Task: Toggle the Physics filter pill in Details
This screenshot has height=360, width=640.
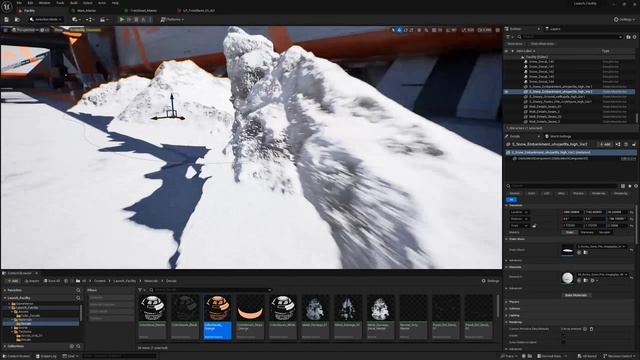Action: [578, 193]
